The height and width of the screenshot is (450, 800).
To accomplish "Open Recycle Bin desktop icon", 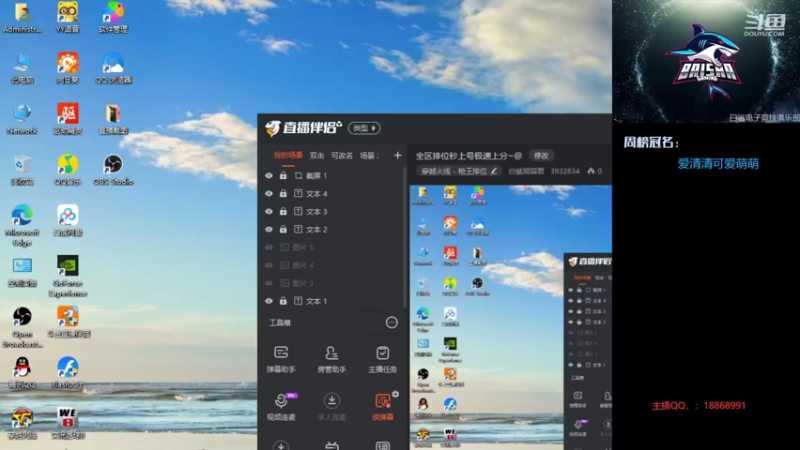I will (22, 170).
